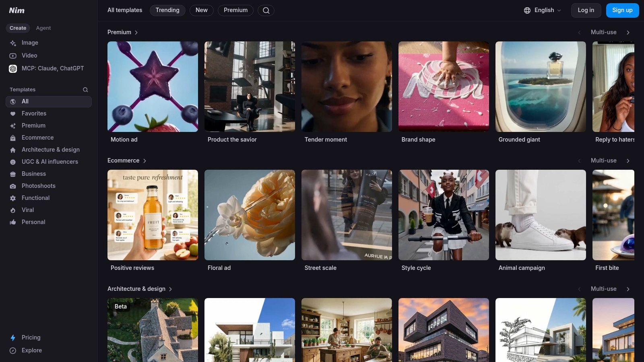Click the Premium sparkle icon in sidebar

[13, 126]
